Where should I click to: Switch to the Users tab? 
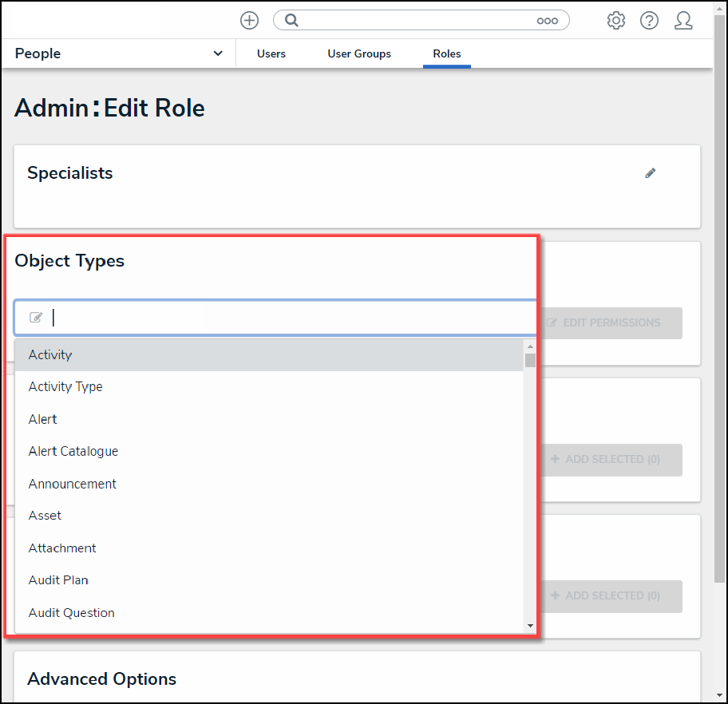(x=271, y=53)
